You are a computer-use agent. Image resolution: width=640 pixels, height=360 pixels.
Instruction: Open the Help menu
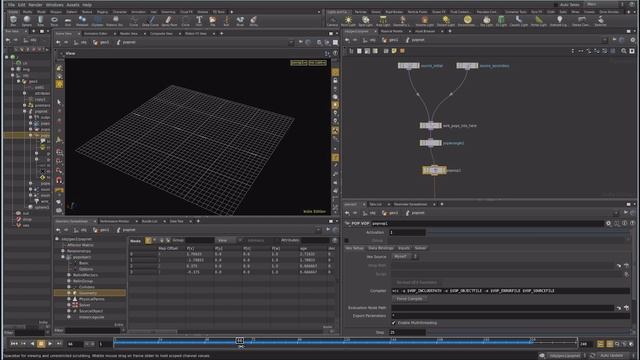coord(87,4)
